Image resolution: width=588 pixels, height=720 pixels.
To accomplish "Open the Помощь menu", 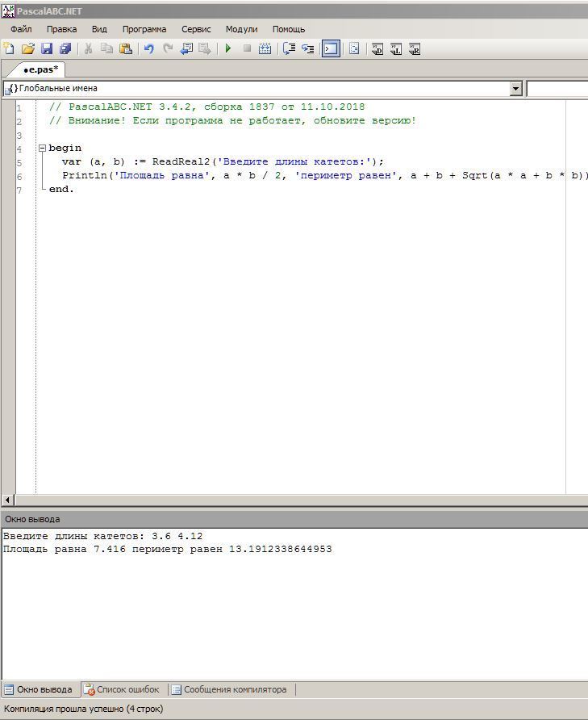I will coord(288,29).
